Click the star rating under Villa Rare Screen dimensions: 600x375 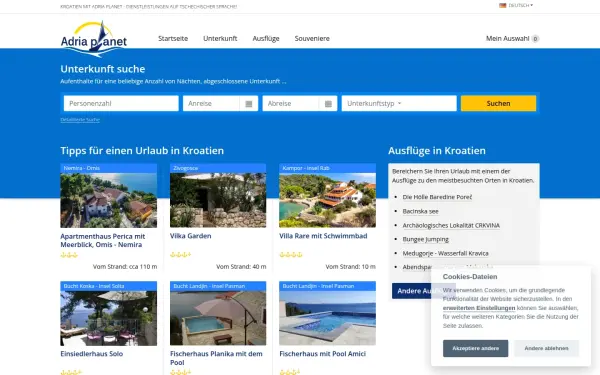[x=290, y=254]
